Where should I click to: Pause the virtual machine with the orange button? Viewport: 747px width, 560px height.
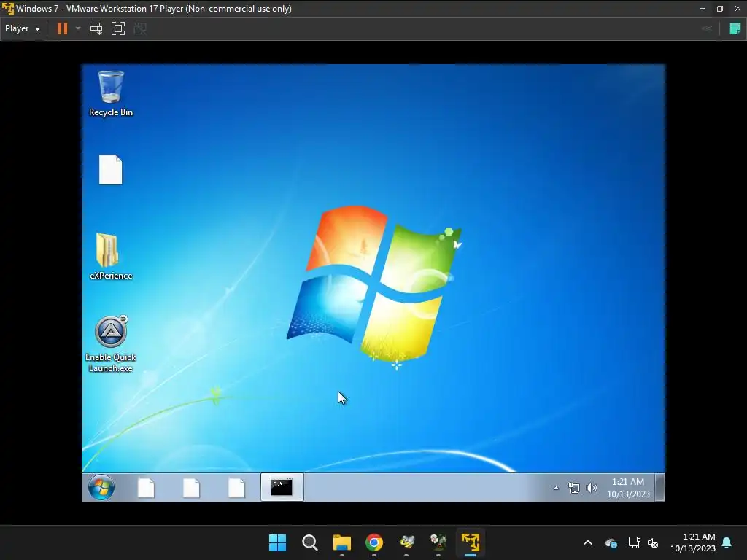[63, 28]
